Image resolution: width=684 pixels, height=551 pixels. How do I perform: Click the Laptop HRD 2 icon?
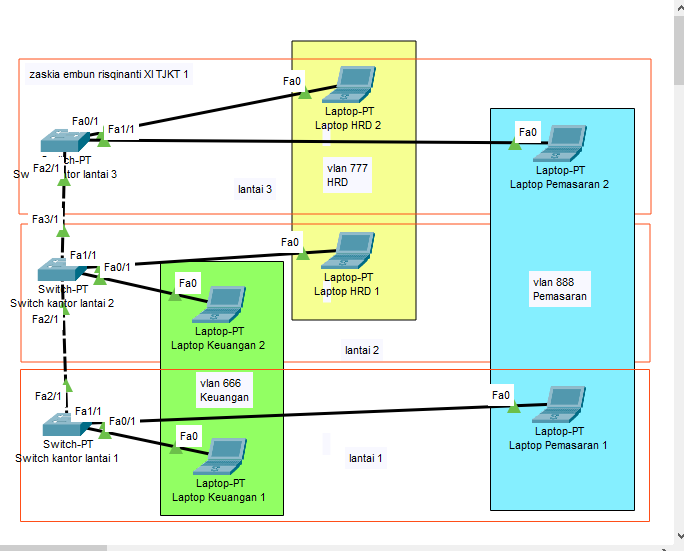(x=349, y=85)
